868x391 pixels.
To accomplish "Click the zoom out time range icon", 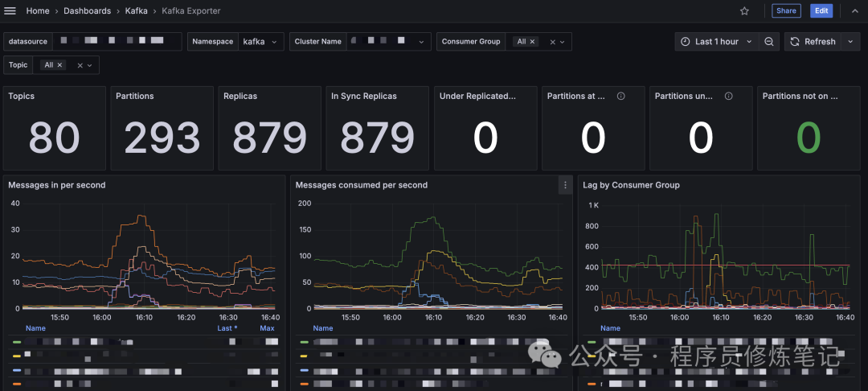I will point(769,42).
